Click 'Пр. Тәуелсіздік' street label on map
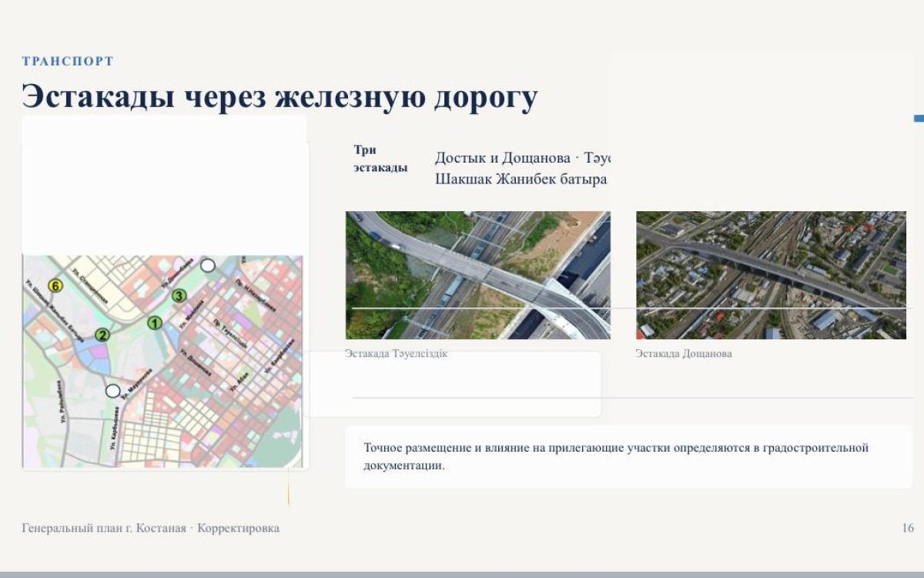Screen dimensions: 924x578 231,334
